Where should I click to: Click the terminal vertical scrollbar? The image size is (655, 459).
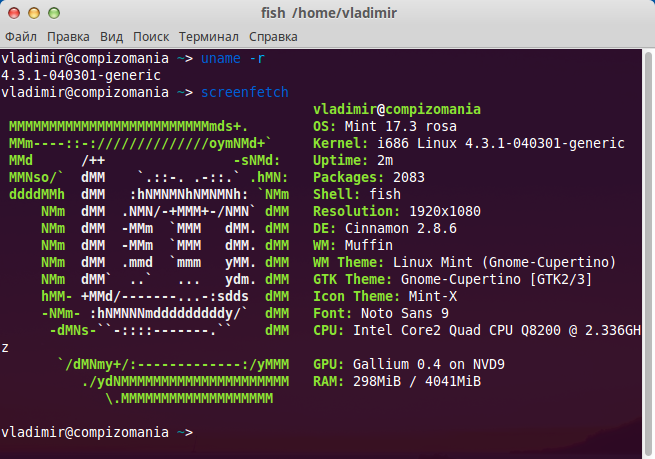(x=648, y=254)
